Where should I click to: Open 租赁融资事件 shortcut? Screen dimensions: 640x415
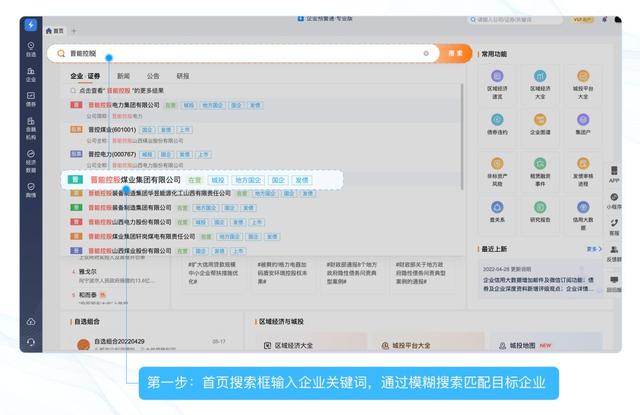(540, 172)
